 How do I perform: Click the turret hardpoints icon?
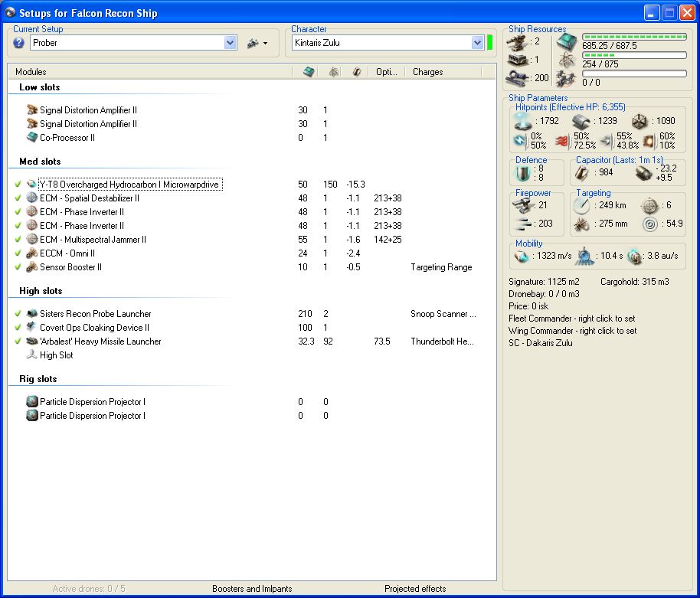(517, 41)
